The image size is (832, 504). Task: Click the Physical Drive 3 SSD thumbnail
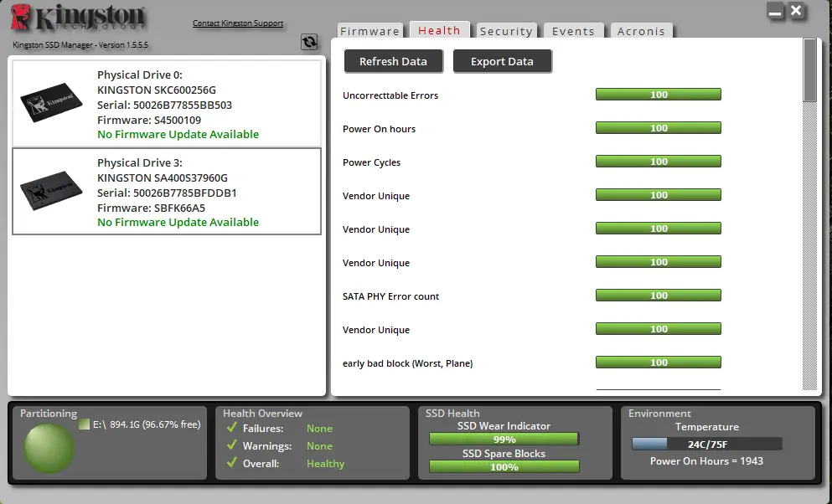(x=51, y=190)
